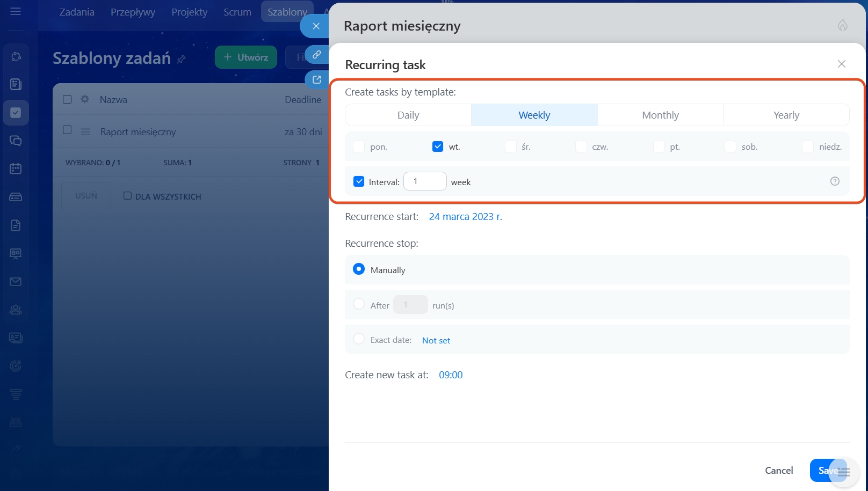Screen dimensions: 868x491
Task: Click the Interval week number input field
Action: tap(425, 181)
